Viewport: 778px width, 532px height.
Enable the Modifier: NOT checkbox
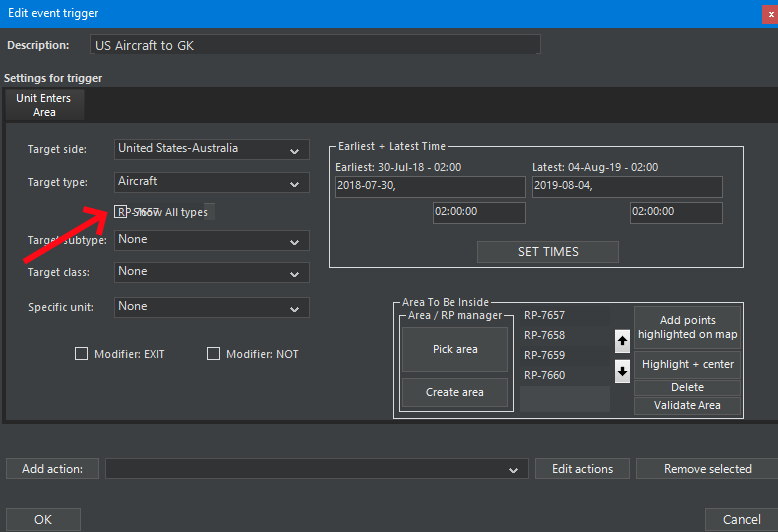coord(213,354)
